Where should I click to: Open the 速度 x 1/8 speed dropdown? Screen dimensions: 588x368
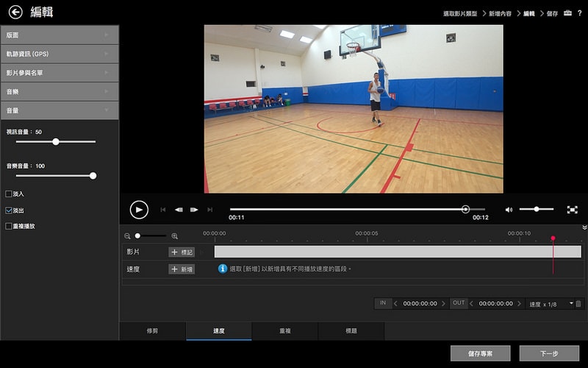[x=550, y=303]
